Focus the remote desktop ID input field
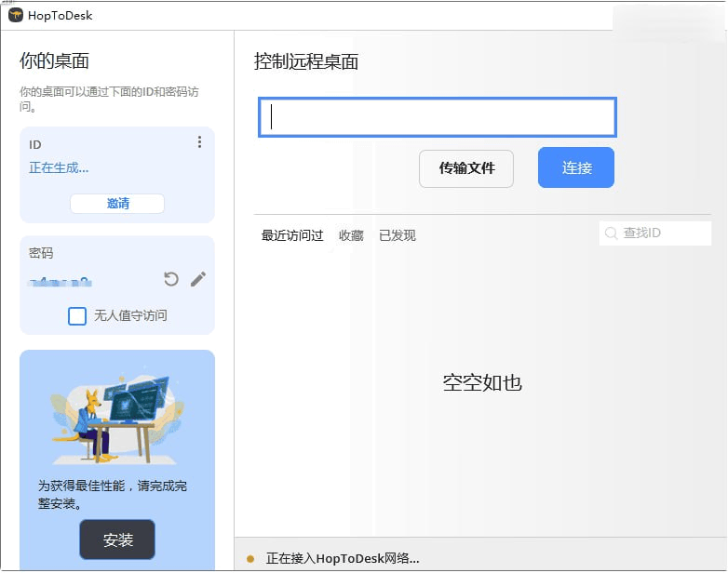The image size is (728, 573). 438,117
